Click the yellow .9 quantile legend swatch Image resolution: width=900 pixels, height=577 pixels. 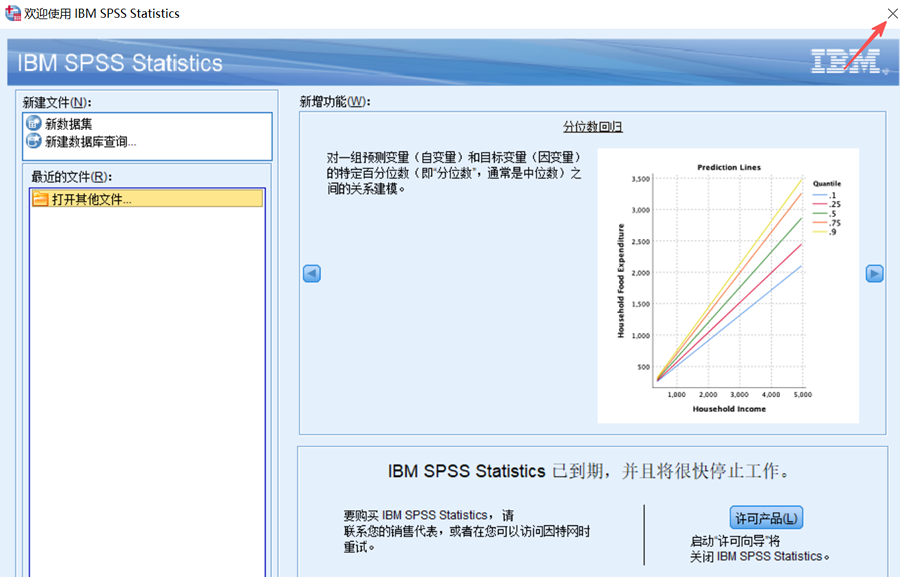tap(820, 232)
